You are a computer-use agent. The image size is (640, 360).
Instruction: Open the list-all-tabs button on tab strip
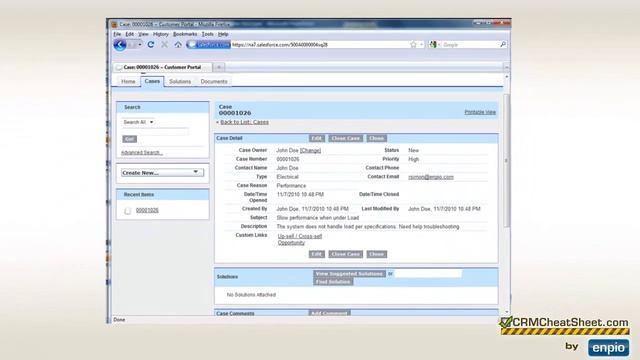coord(506,67)
